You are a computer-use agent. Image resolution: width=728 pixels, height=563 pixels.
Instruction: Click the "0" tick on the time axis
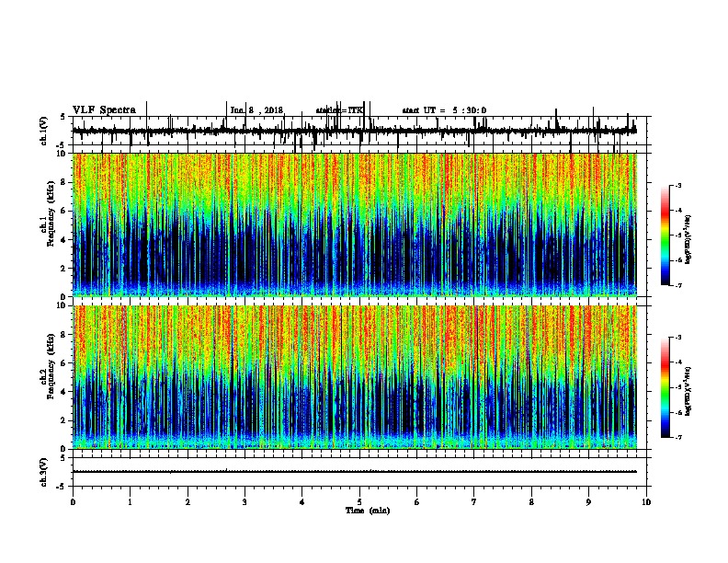(73, 502)
